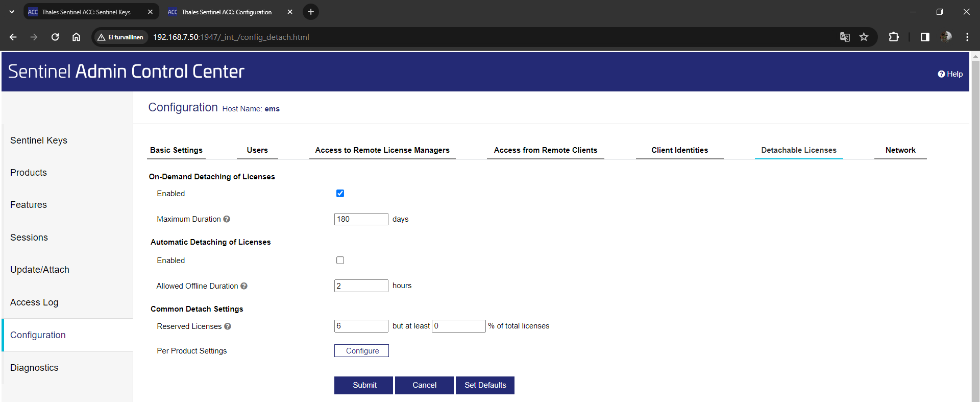Click the page's vertical scrollbar
Screen dimensions: 980x402
point(975,204)
